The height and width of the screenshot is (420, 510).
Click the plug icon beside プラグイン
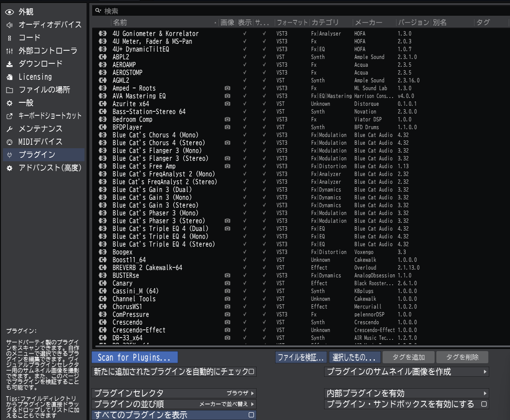click(x=10, y=155)
